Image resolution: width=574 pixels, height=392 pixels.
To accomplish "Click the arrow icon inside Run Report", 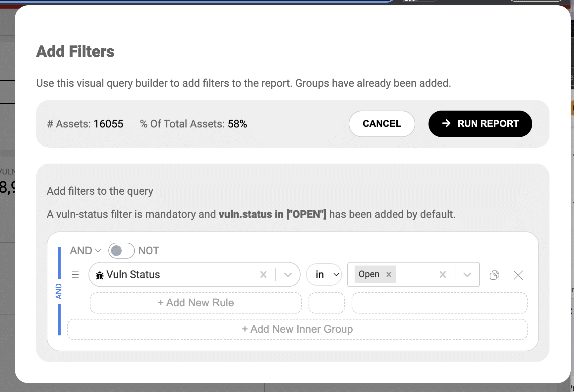I will click(446, 123).
